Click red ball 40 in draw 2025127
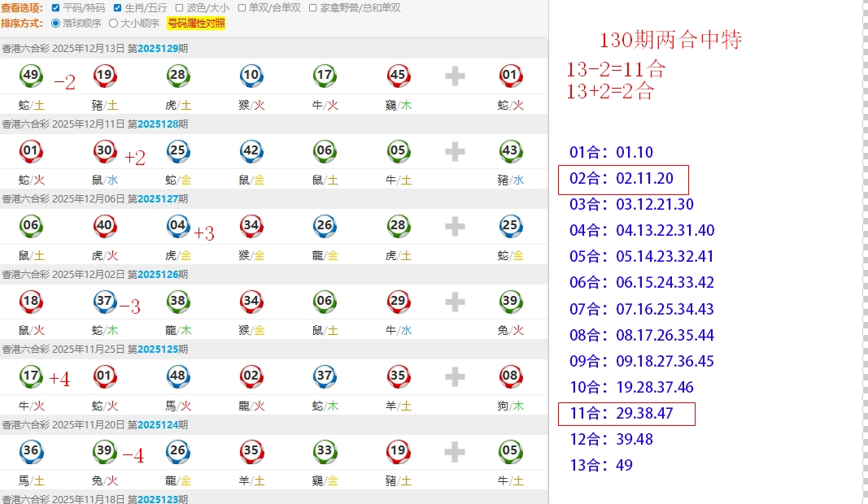868x504 pixels. point(104,226)
